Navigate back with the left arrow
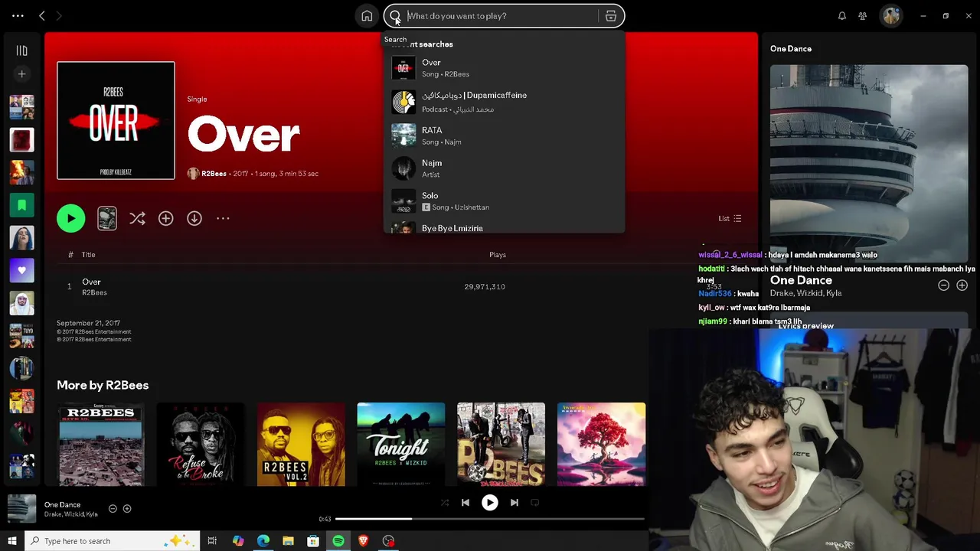This screenshot has width=980, height=551. tap(42, 15)
